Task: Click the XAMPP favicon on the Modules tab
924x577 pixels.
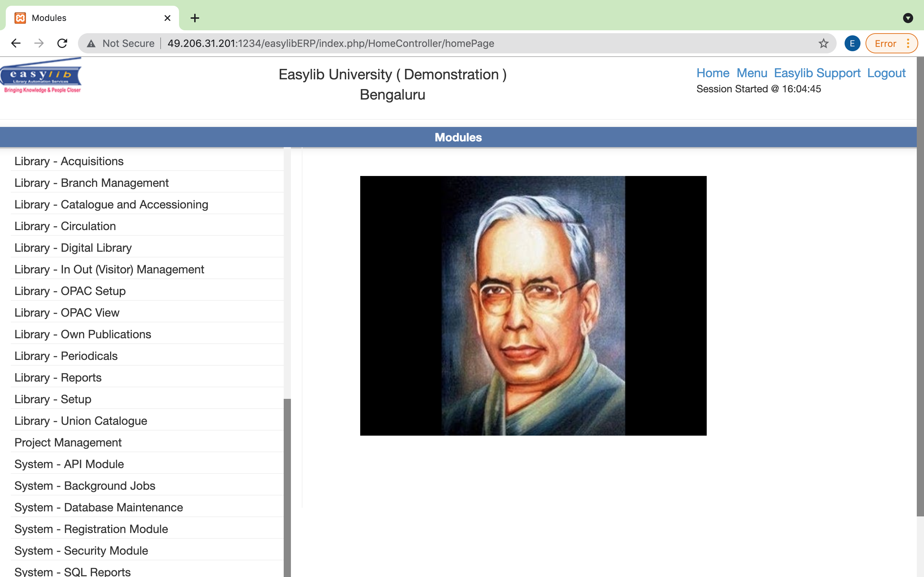Action: tap(20, 18)
